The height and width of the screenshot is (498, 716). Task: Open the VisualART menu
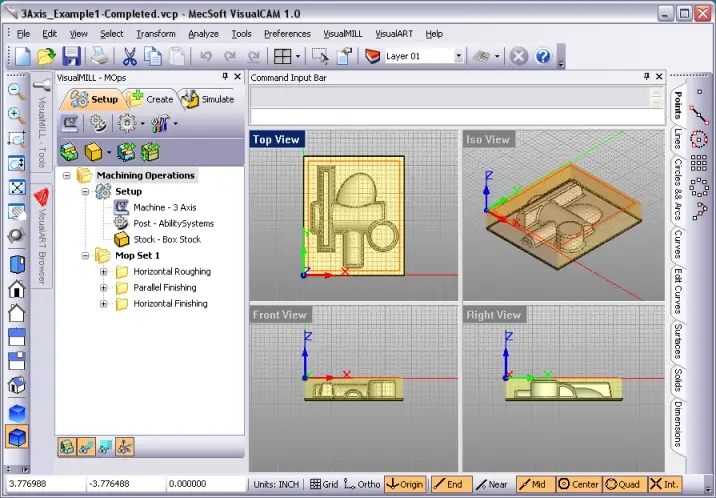pos(394,34)
